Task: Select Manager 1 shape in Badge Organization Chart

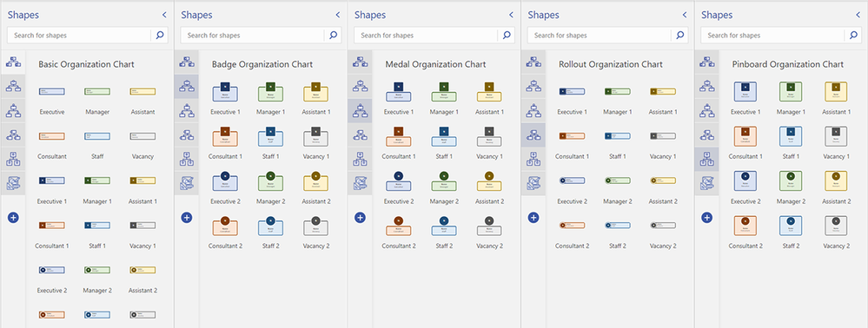Action: (271, 92)
